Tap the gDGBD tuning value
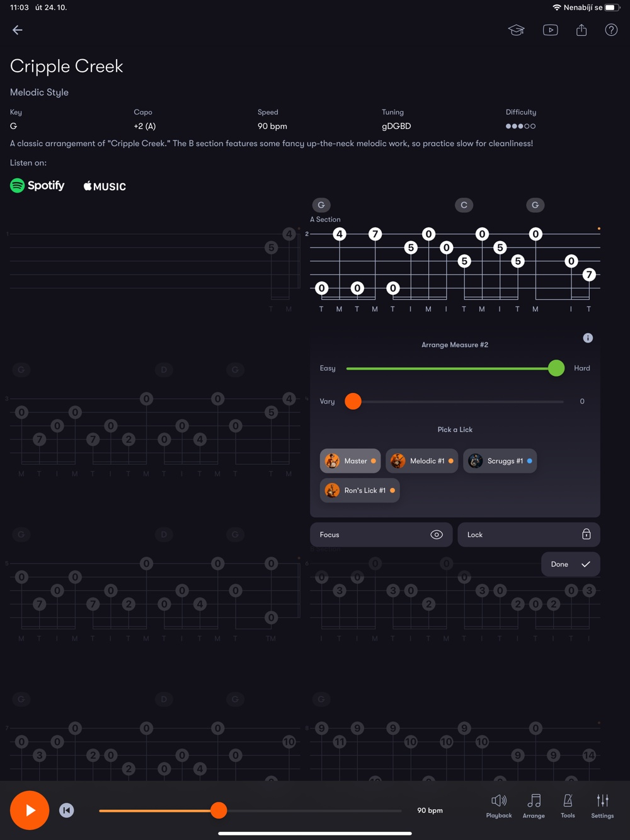Screen dimensions: 630x840 click(x=396, y=126)
